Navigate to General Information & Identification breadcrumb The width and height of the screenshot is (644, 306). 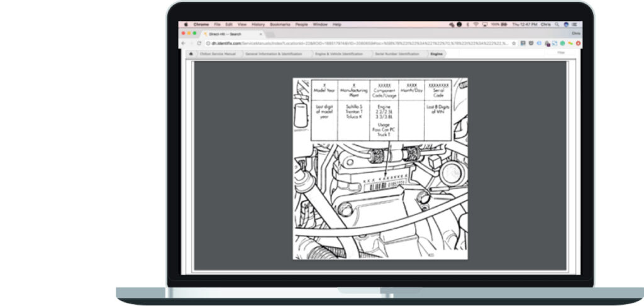coord(274,54)
